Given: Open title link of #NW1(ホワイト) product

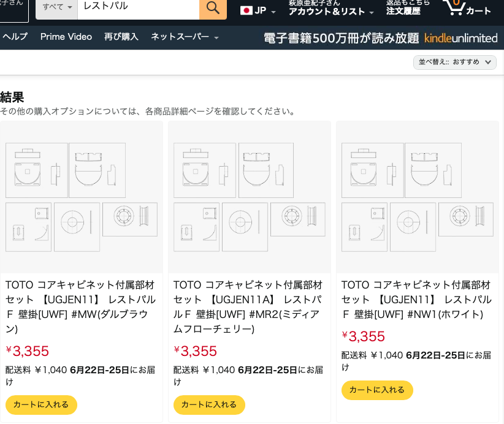Looking at the screenshot, I should pyautogui.click(x=416, y=300).
